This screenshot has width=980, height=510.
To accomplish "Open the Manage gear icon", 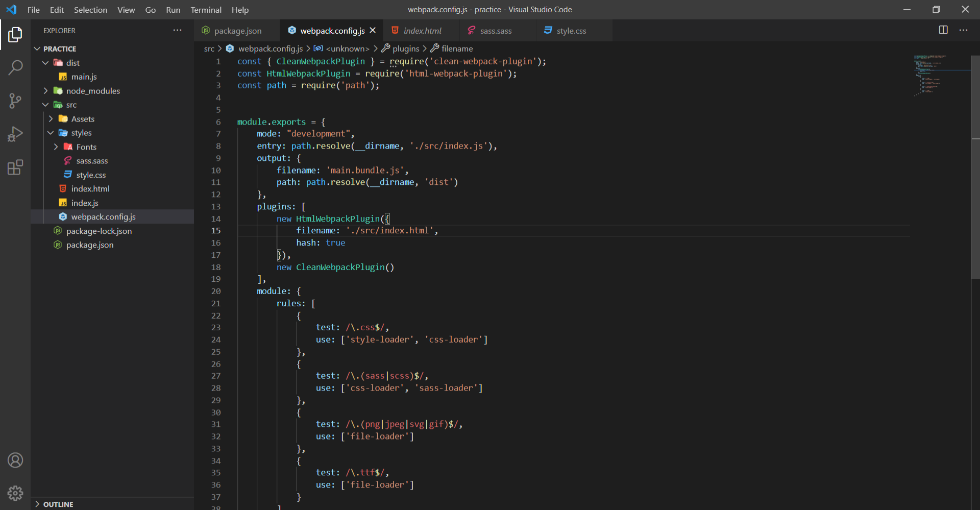I will pos(15,493).
